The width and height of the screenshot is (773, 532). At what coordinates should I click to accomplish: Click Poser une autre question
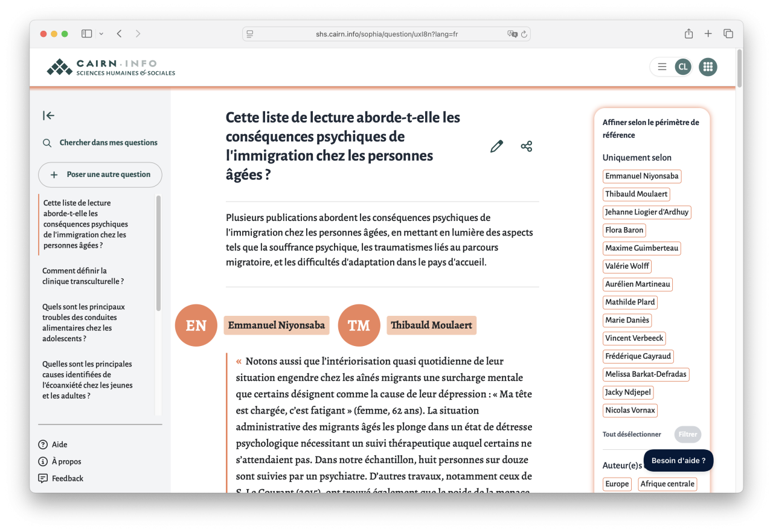pos(100,175)
